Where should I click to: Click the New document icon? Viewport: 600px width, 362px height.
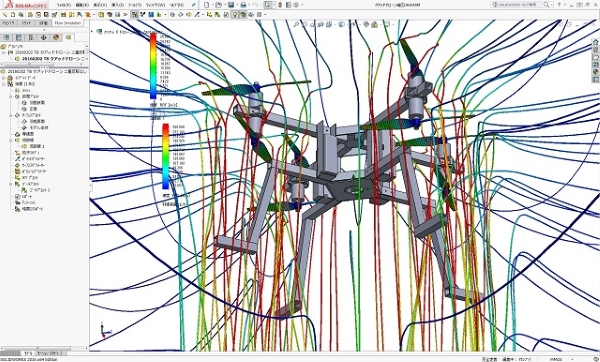tap(207, 5)
